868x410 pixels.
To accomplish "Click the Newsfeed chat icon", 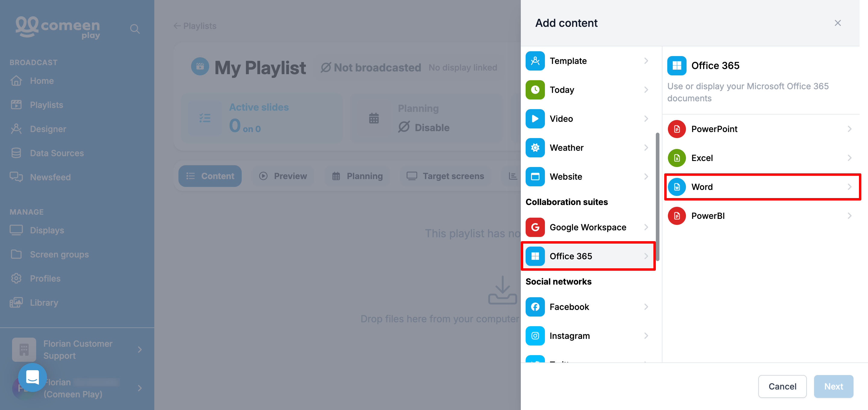I will point(16,177).
